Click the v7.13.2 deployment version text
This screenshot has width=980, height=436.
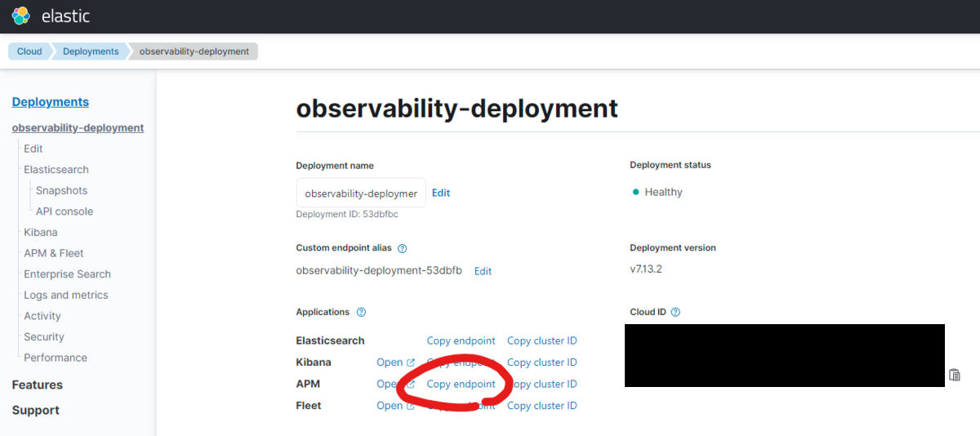click(x=646, y=269)
